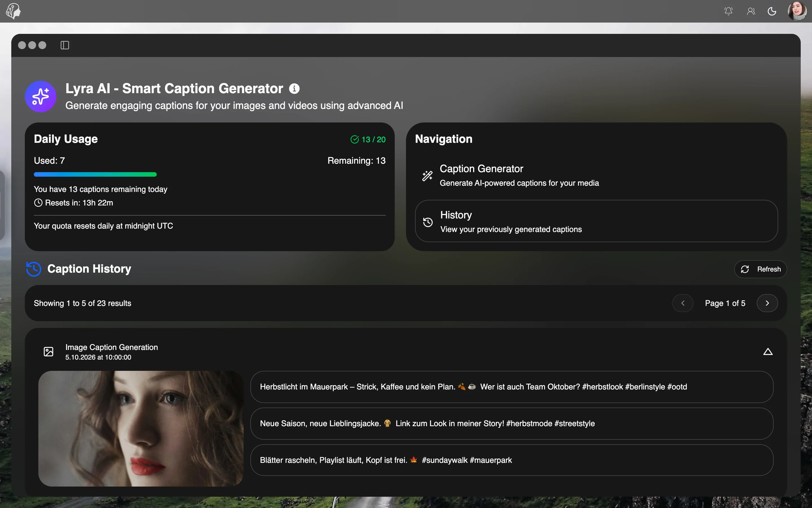812x508 pixels.
Task: Collapse the Image Caption Generation entry
Action: [x=768, y=352]
